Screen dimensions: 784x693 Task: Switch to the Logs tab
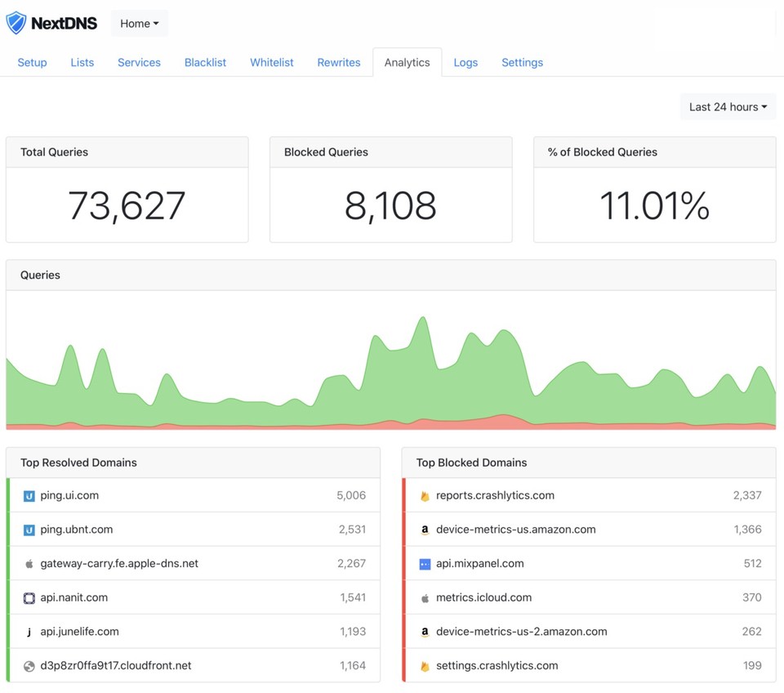click(x=465, y=62)
